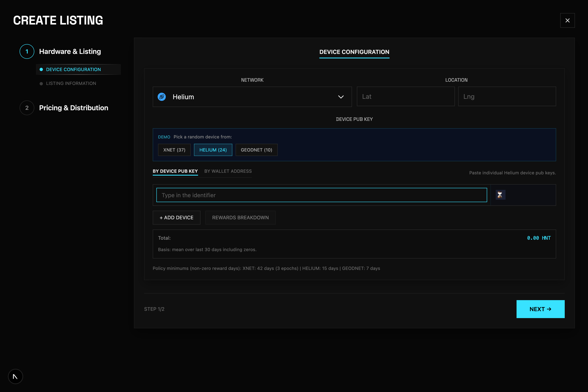The height and width of the screenshot is (392, 588).
Task: Pick random device from XNET (37)
Action: tap(174, 150)
